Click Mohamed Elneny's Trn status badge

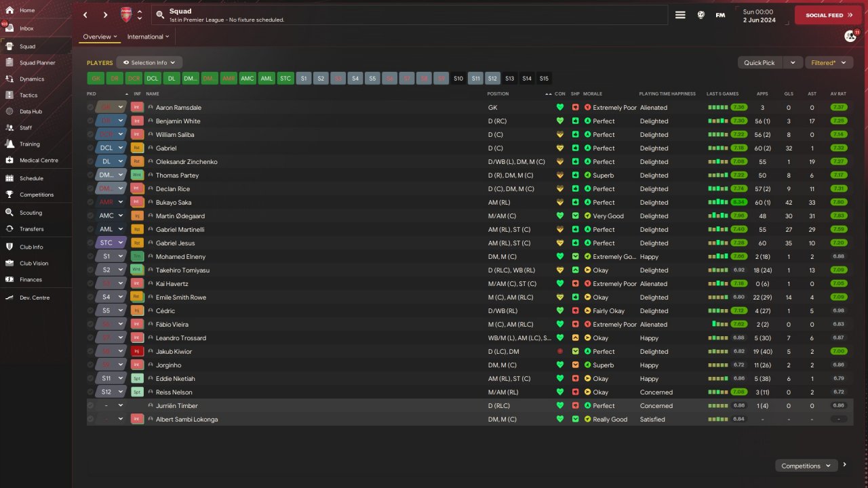point(137,256)
